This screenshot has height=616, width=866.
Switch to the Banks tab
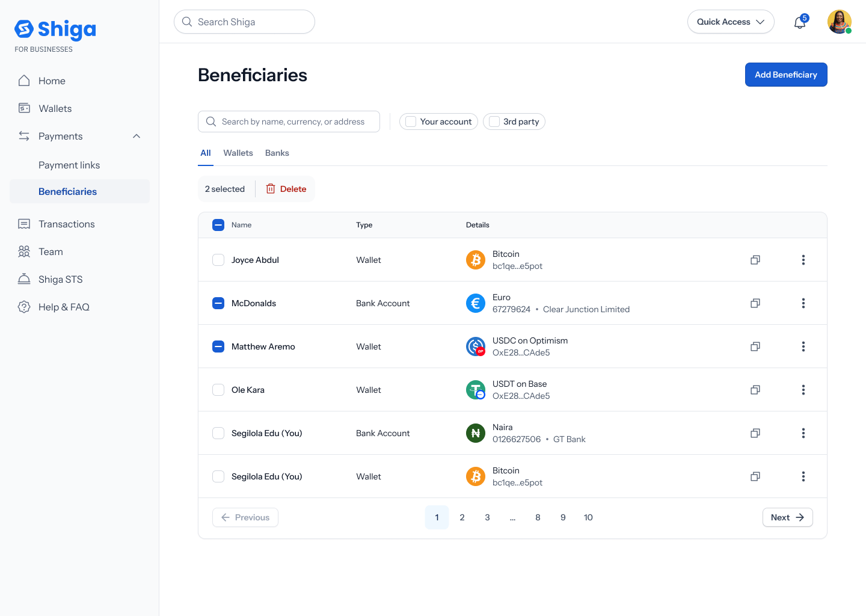click(x=277, y=153)
